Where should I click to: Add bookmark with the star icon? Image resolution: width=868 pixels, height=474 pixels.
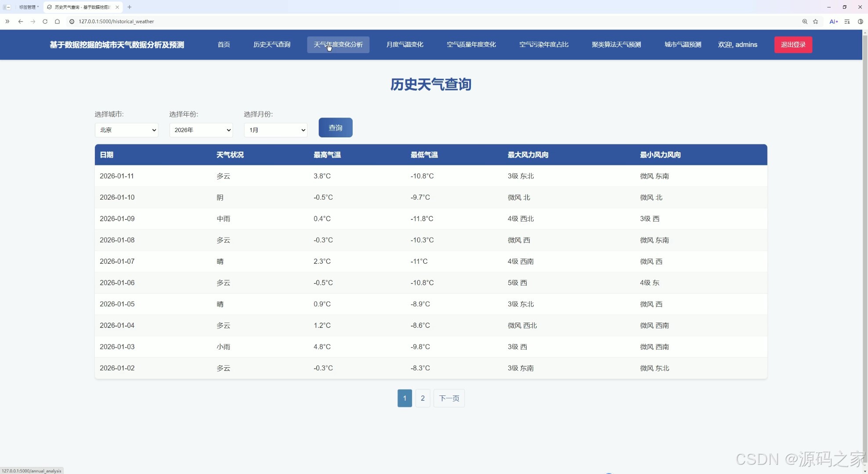816,22
